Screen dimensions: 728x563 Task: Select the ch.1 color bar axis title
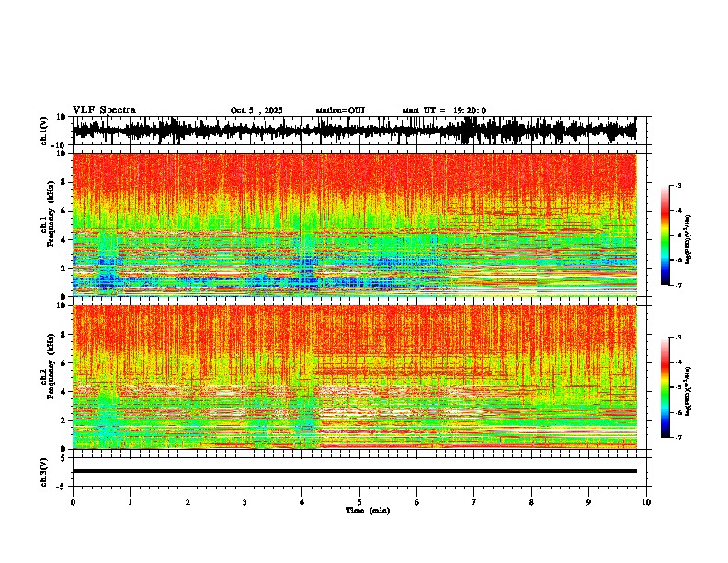[x=688, y=240]
